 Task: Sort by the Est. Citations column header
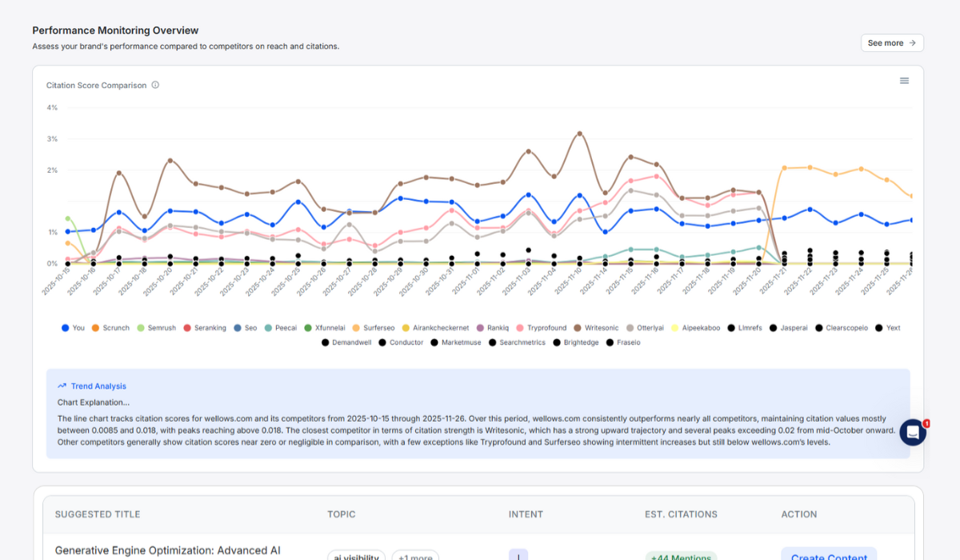681,514
